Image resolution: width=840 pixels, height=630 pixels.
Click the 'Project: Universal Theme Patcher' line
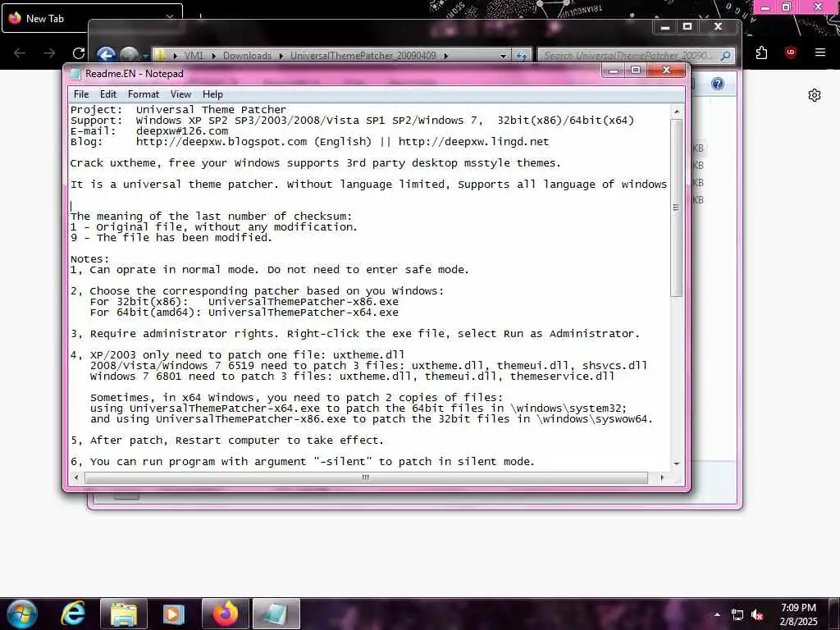178,110
